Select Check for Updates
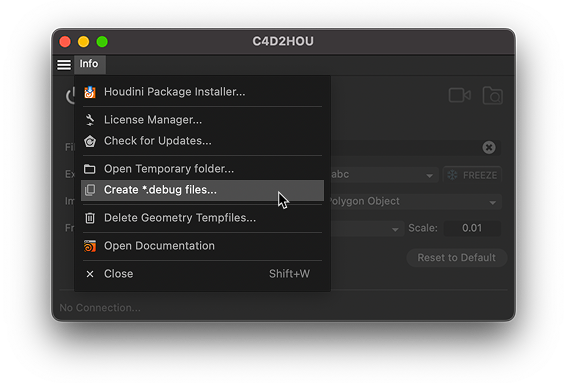567x383 pixels. [x=202, y=141]
